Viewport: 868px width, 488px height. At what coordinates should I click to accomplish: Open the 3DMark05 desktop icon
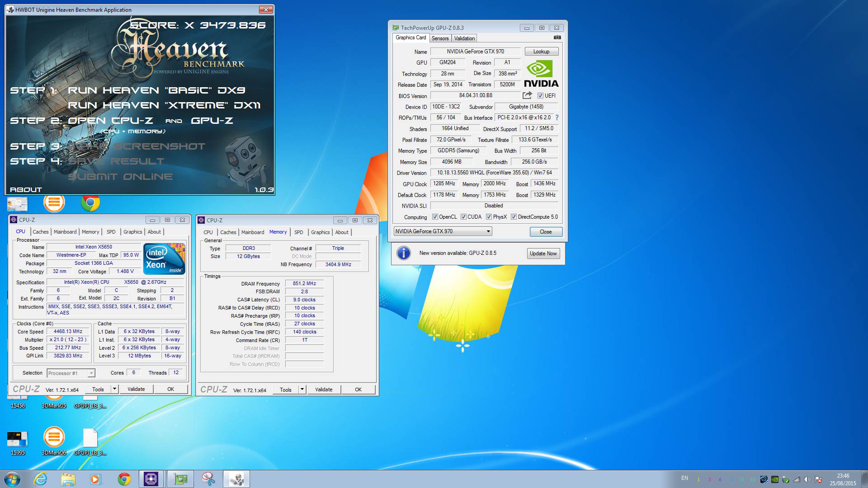tap(54, 401)
